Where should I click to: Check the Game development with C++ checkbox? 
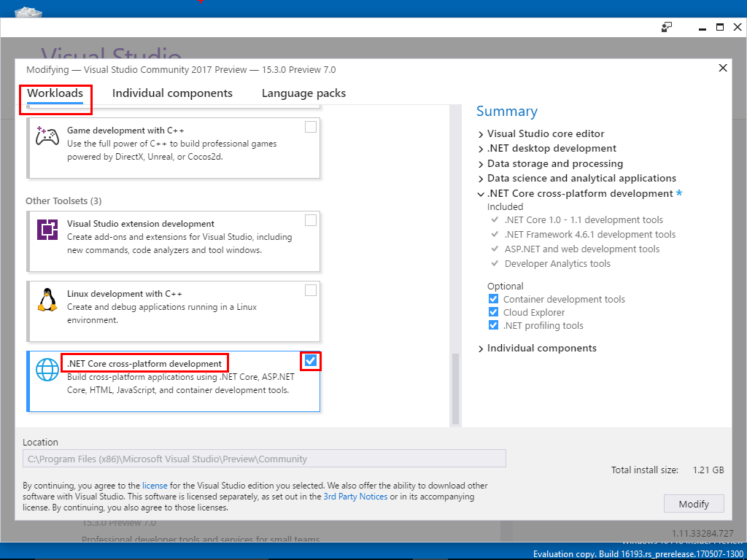pos(311,127)
